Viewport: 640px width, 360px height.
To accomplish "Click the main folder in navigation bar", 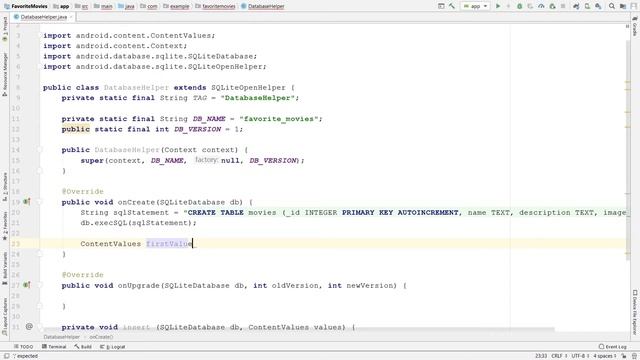I will point(103,6).
